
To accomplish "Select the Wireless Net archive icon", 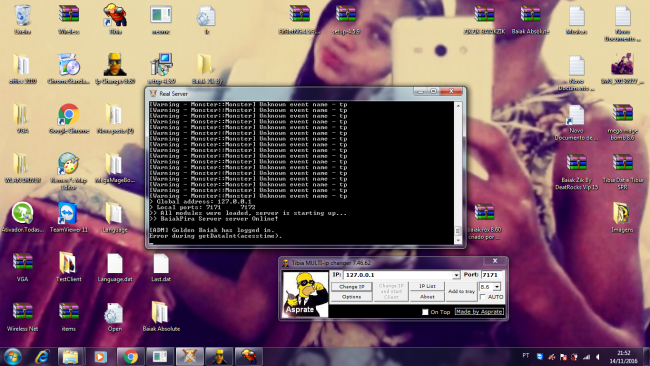I will coord(22,317).
